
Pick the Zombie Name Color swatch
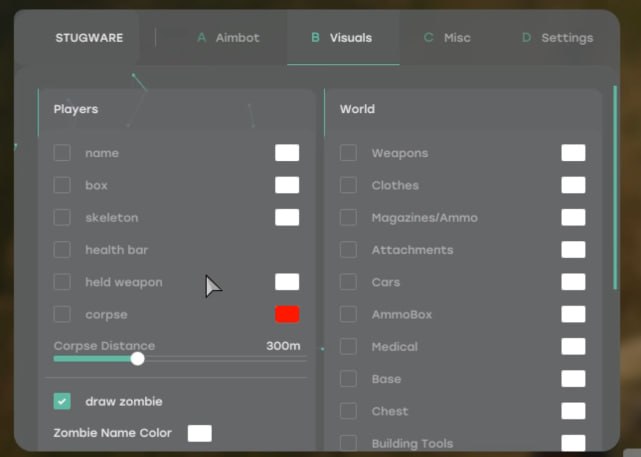tap(200, 433)
